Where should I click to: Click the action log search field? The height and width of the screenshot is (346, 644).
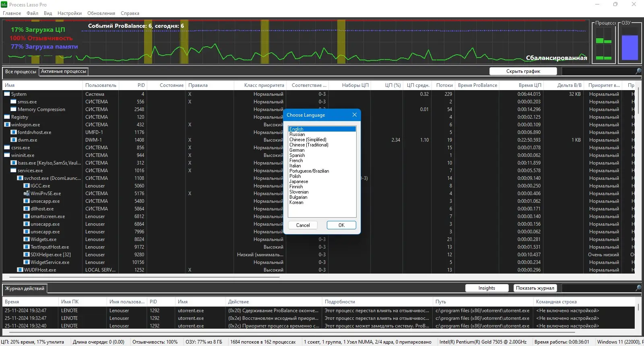[598, 288]
